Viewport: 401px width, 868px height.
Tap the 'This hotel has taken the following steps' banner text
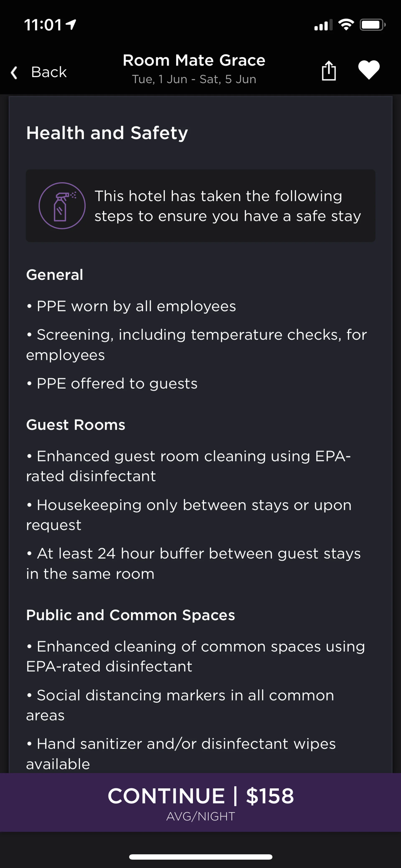pos(227,206)
